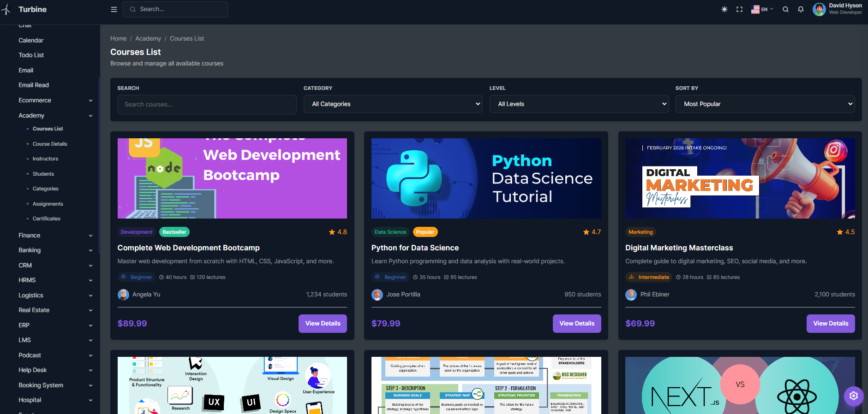Viewport: 868px width, 414px height.
Task: Select Assignments under Academy
Action: [x=48, y=204]
